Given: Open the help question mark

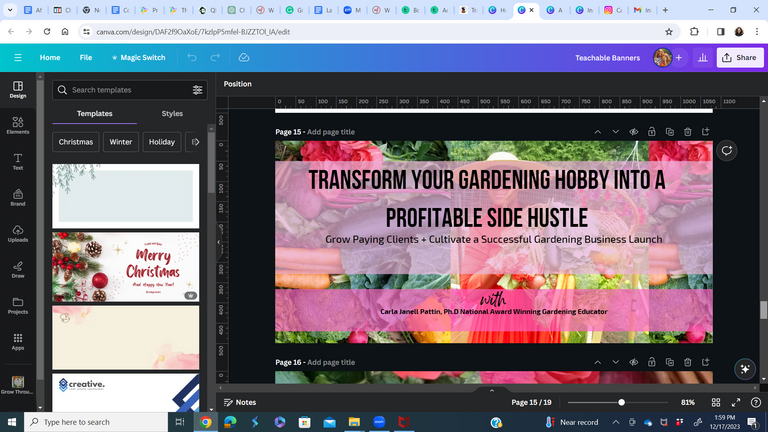Looking at the screenshot, I should pyautogui.click(x=756, y=403).
